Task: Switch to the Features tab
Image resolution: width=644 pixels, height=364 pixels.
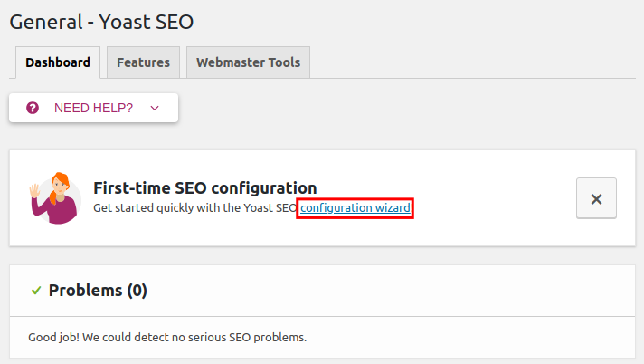Action: (143, 62)
